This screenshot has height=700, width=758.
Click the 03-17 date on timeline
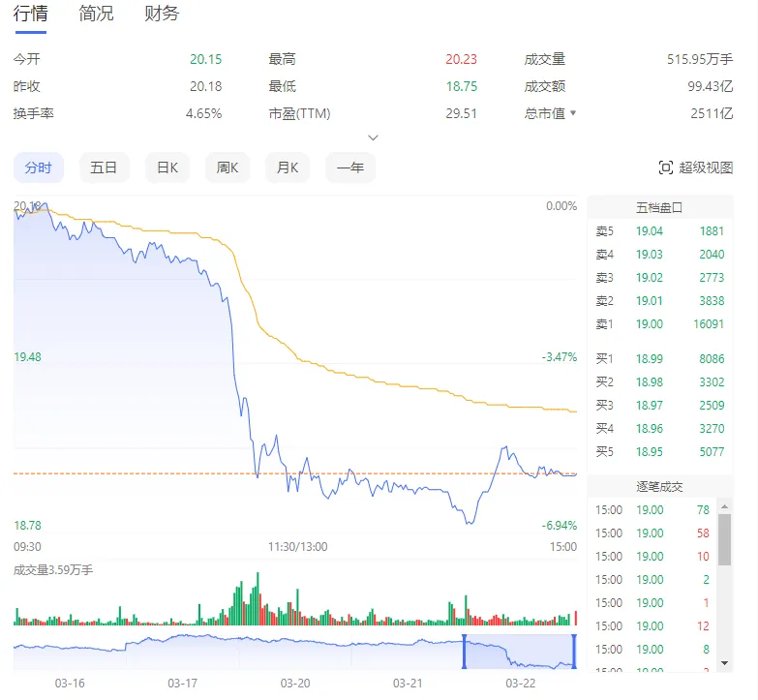pos(183,683)
